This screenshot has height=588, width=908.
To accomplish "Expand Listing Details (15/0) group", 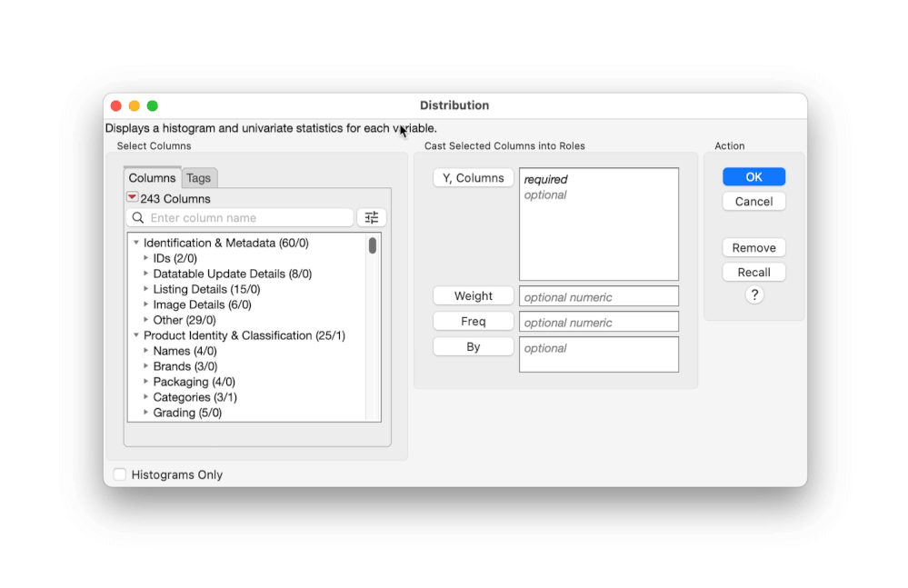I will click(146, 289).
